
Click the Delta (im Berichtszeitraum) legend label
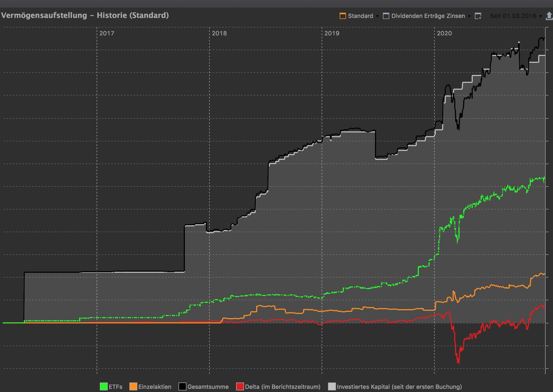coord(283,387)
